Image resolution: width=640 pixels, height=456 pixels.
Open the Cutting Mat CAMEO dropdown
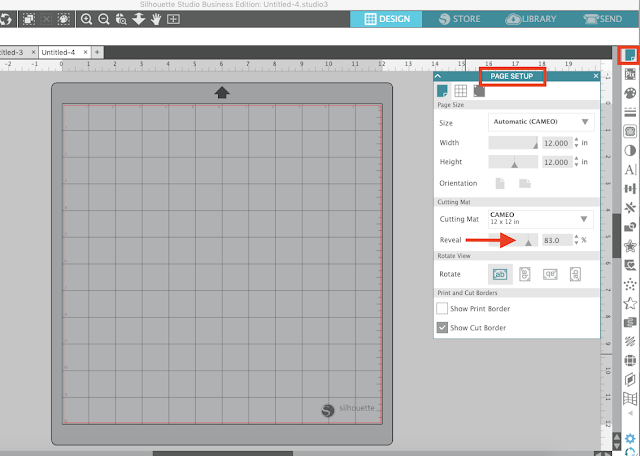(541, 219)
